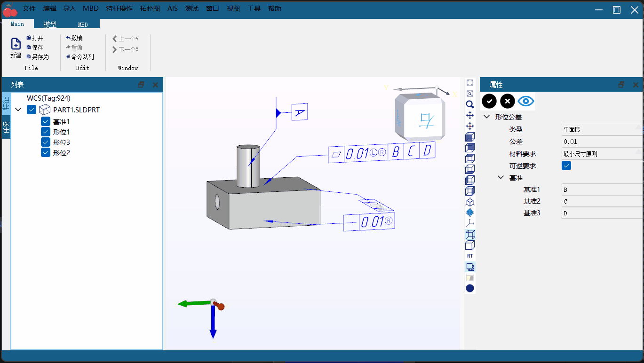The image size is (644, 363).
Task: Toggle the blue eye preview icon
Action: [526, 101]
